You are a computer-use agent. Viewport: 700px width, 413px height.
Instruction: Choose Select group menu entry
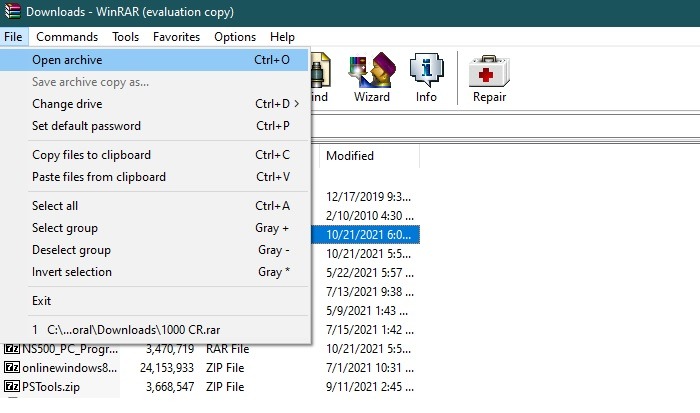[x=154, y=228]
